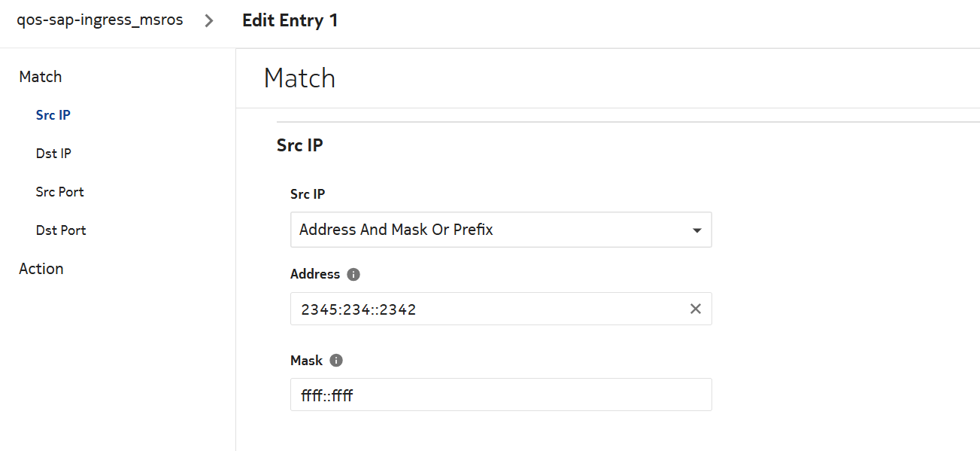Viewport: 980px width, 451px height.
Task: Click the Edit Entry 1 breadcrumb title
Action: pyautogui.click(x=290, y=21)
